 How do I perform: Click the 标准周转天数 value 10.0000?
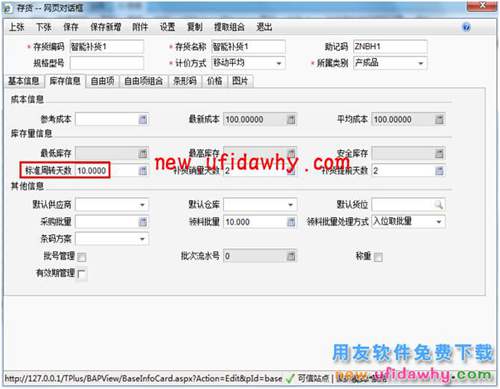(92, 171)
